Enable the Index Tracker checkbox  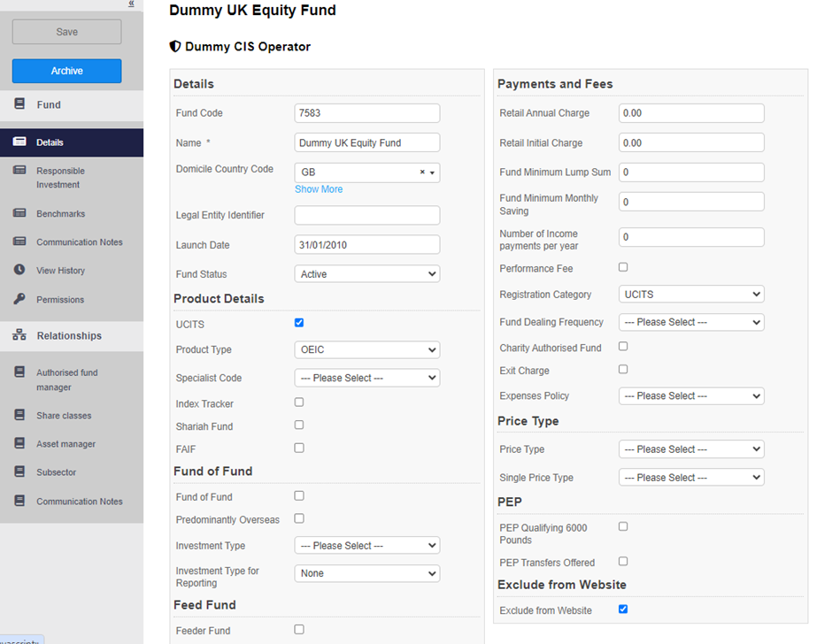coord(299,402)
